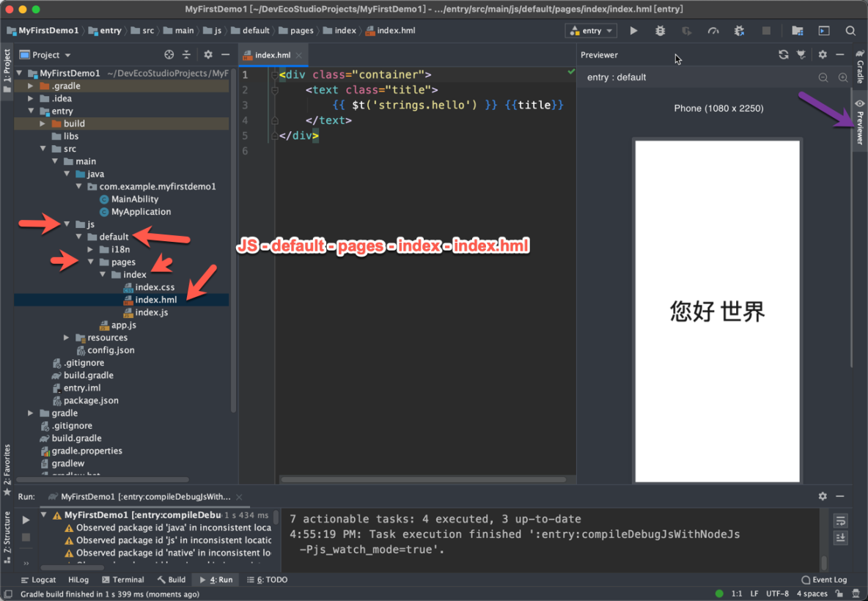Click locate target icon in Project panel
This screenshot has height=601, width=868.
pyautogui.click(x=169, y=55)
